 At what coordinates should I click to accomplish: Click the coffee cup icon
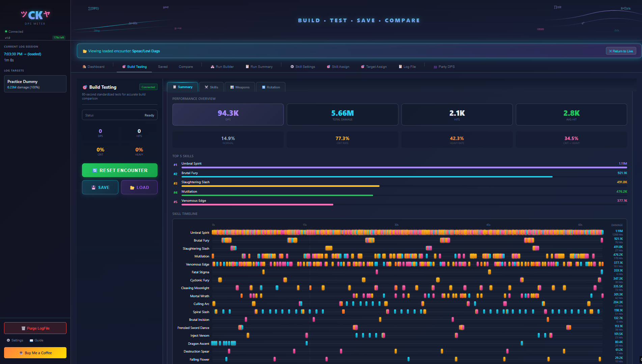point(21,353)
